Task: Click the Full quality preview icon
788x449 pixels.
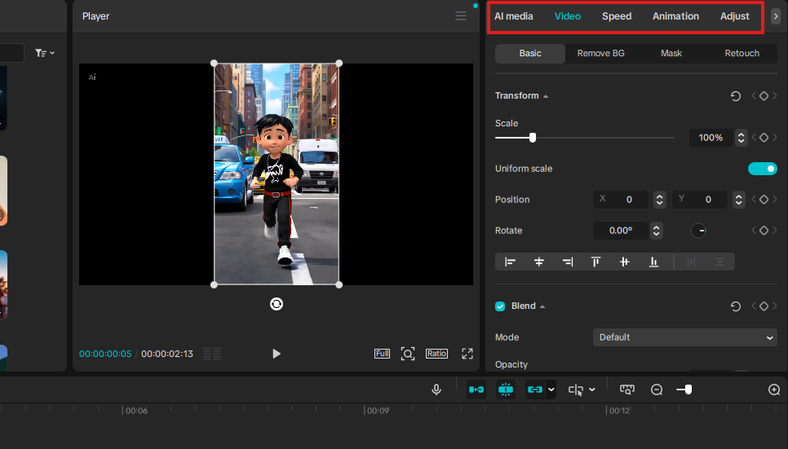Action: point(381,353)
